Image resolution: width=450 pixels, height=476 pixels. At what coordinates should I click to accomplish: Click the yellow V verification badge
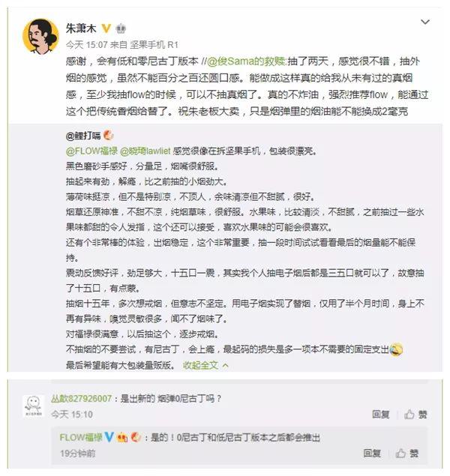tap(106, 28)
